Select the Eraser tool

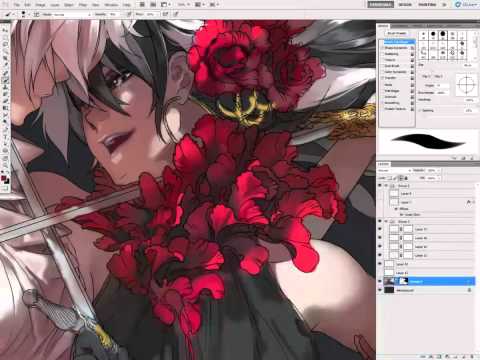5,100
